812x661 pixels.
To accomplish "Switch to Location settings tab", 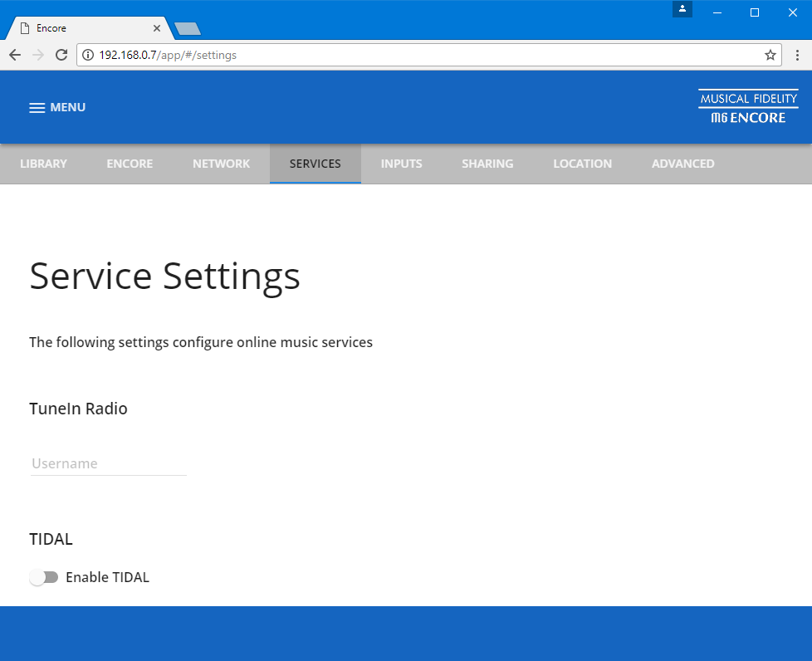I will point(582,164).
